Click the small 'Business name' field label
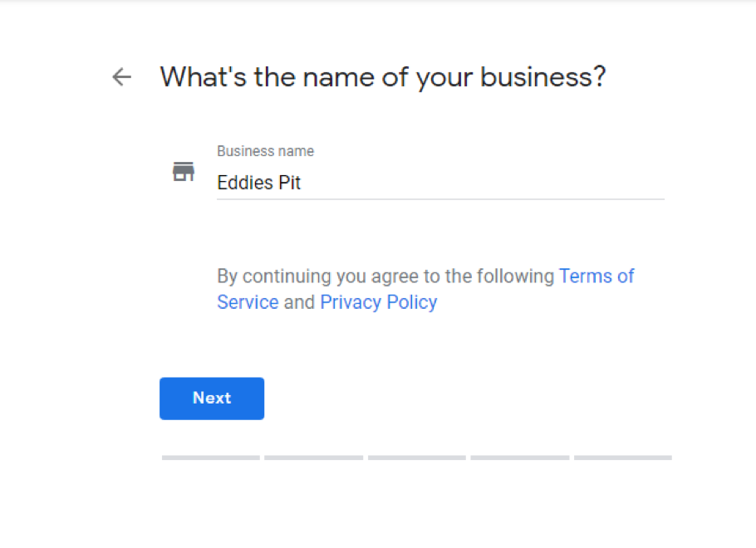Screen dimensions: 756x548 265,151
